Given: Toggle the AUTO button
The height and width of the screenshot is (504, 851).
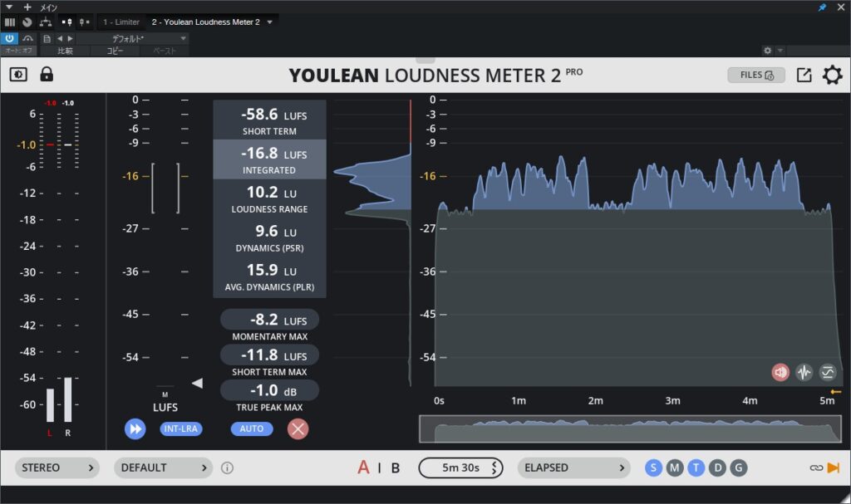Looking at the screenshot, I should tap(252, 428).
